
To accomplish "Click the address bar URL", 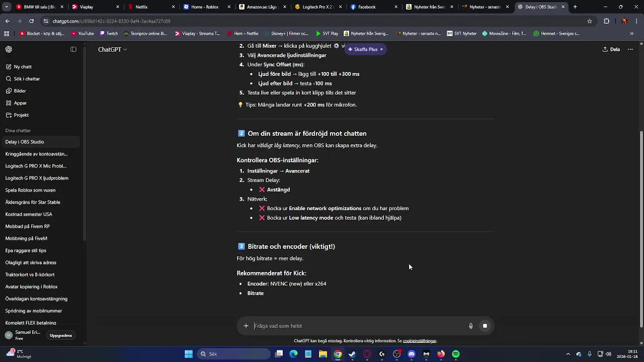I will click(111, 21).
